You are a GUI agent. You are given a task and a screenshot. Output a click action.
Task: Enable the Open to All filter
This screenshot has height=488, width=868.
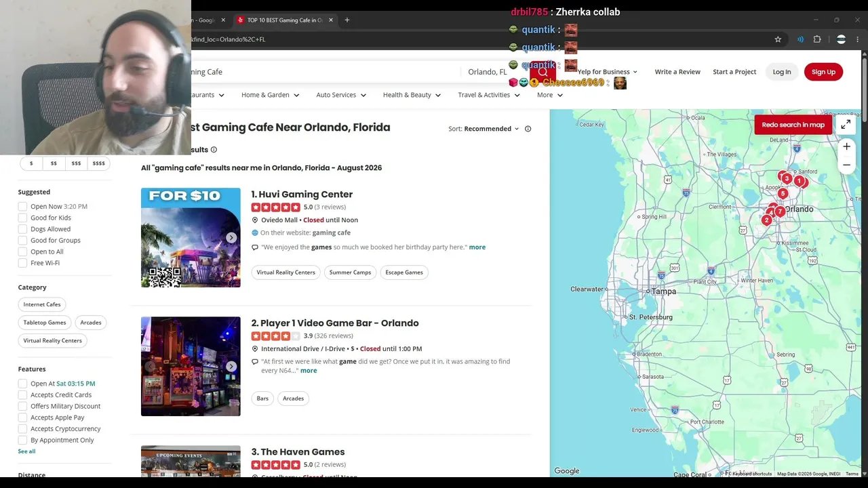click(x=22, y=251)
